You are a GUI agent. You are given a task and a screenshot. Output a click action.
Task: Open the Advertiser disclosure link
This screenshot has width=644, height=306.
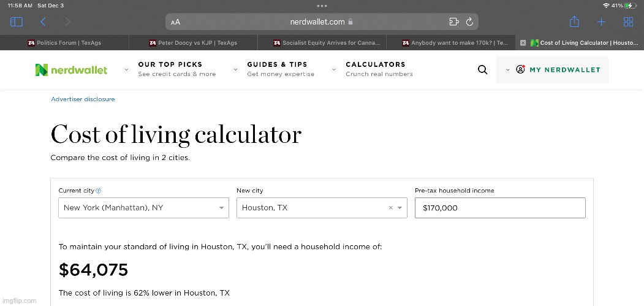point(83,99)
